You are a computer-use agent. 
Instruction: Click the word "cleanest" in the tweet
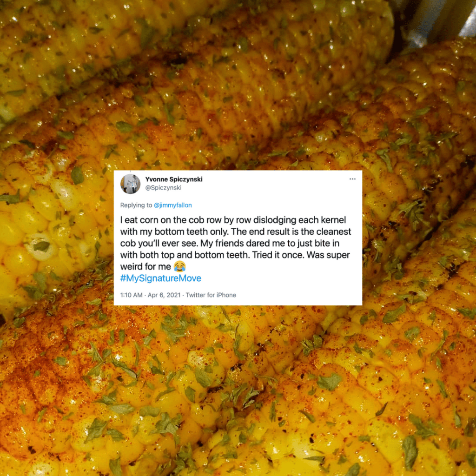pyautogui.click(x=334, y=231)
